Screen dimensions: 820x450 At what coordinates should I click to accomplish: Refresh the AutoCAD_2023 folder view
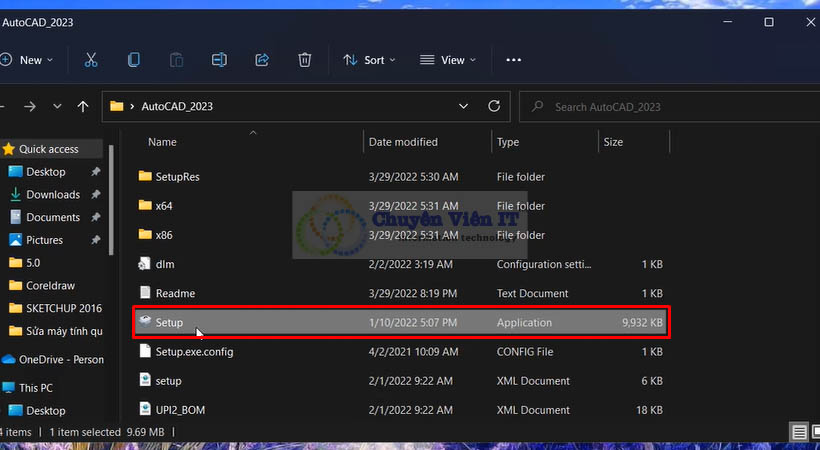(493, 106)
